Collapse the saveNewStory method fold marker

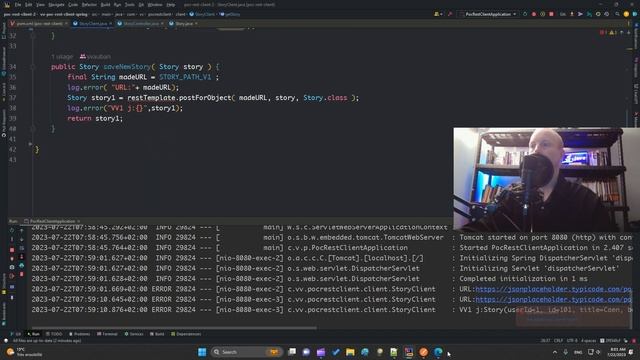point(33,67)
